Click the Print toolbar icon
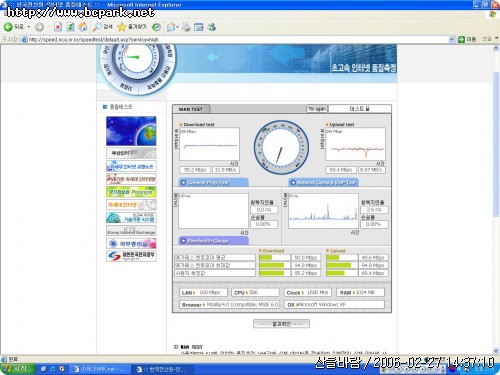The width and height of the screenshot is (500, 375). pos(186,27)
